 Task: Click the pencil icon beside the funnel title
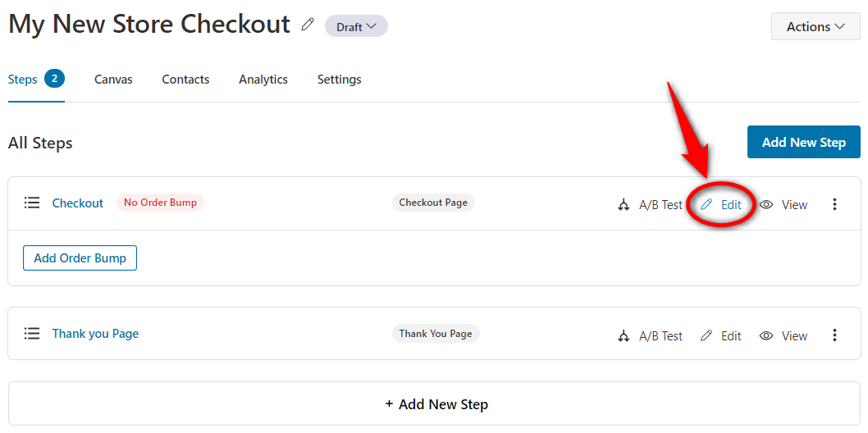(308, 25)
